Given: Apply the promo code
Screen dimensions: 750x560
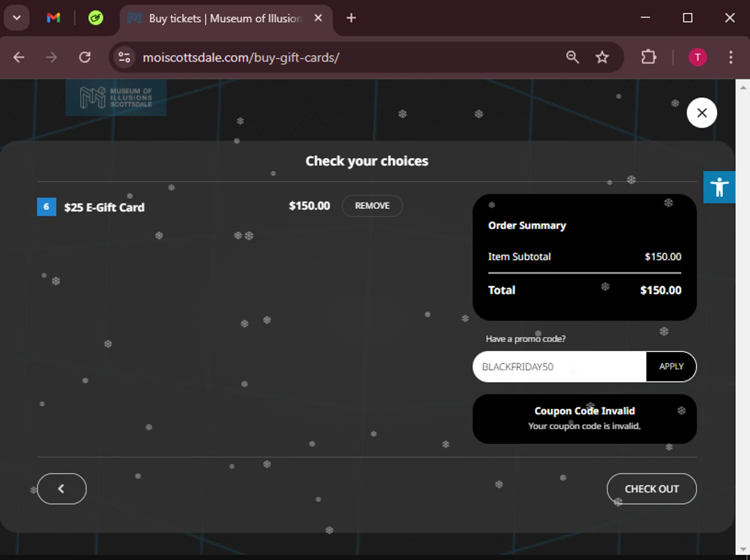Looking at the screenshot, I should (x=671, y=367).
